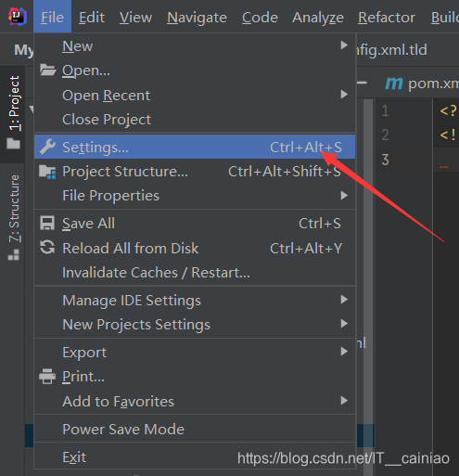
Task: Choose Print... menu entry
Action: [x=195, y=377]
